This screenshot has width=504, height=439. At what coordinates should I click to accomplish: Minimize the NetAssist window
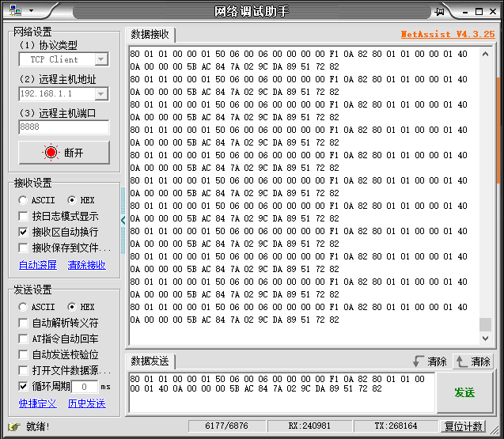pyautogui.click(x=465, y=12)
